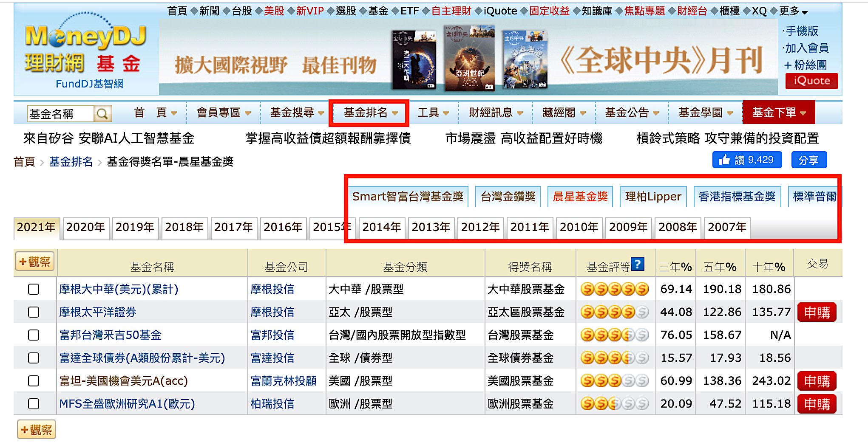Viewport: 868px width, 445px height.
Task: Click the 基金名稱 search input field
Action: tap(61, 114)
